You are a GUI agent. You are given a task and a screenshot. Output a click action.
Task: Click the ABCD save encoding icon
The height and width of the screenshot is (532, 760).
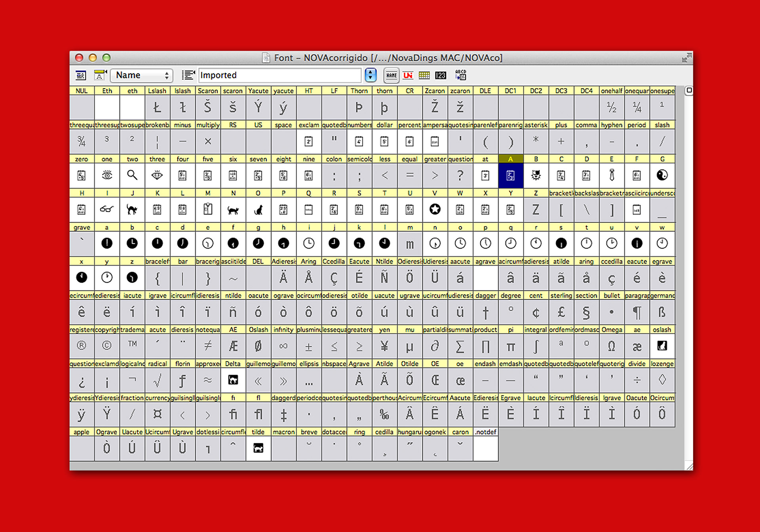(x=460, y=75)
